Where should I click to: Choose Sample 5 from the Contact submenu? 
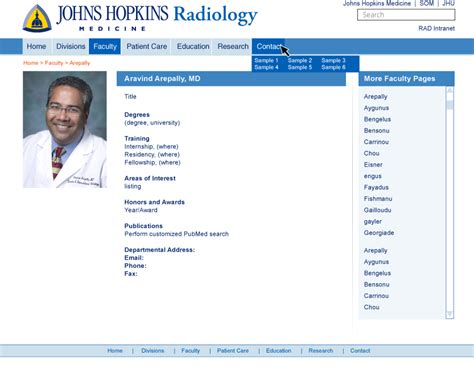[300, 67]
